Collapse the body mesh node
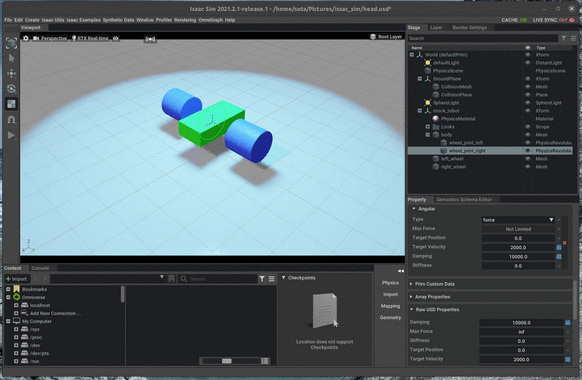The width and height of the screenshot is (582, 380). pyautogui.click(x=428, y=135)
